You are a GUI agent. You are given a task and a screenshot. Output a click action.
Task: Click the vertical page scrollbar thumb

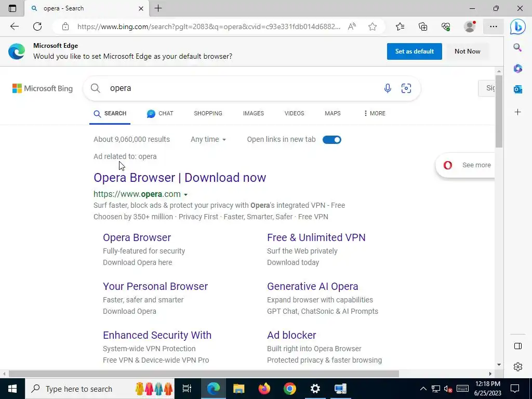(498, 111)
